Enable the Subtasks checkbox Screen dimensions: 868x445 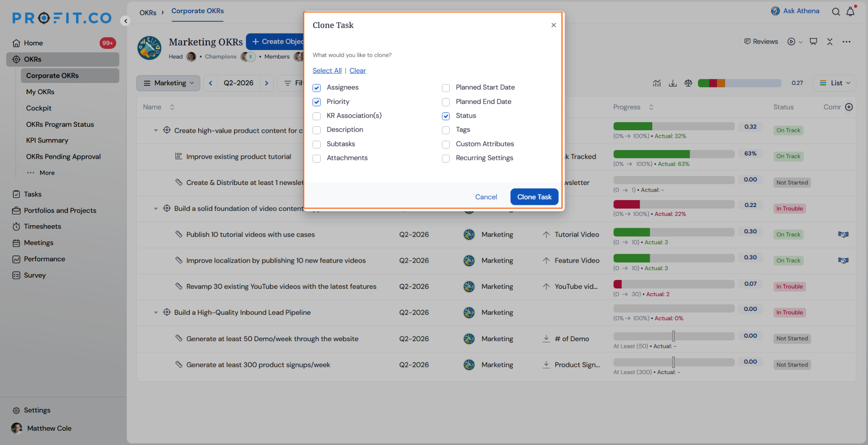tap(317, 144)
